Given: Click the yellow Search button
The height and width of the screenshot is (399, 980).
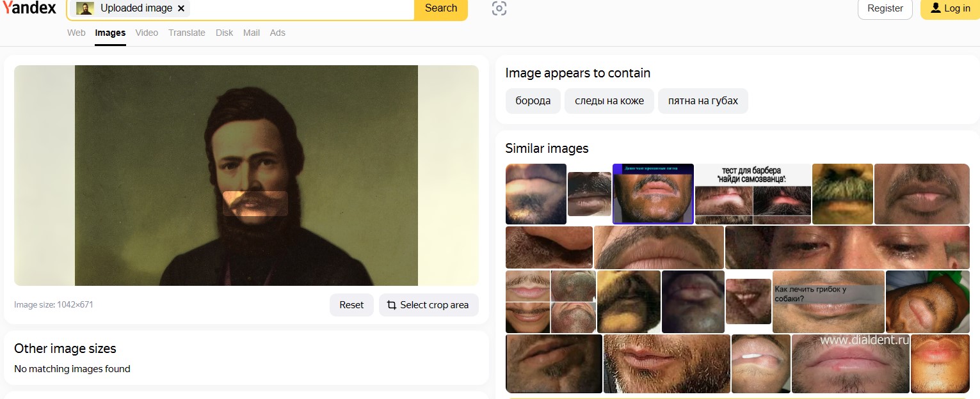Looking at the screenshot, I should click(441, 8).
